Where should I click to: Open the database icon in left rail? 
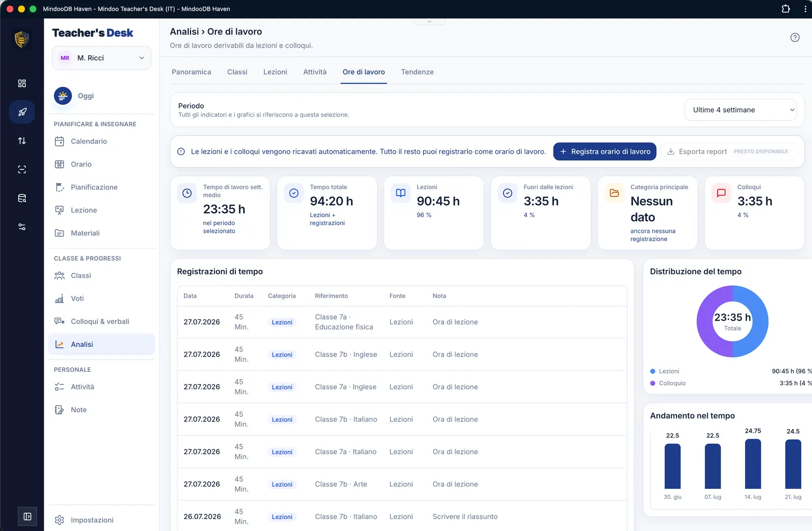[x=22, y=198]
